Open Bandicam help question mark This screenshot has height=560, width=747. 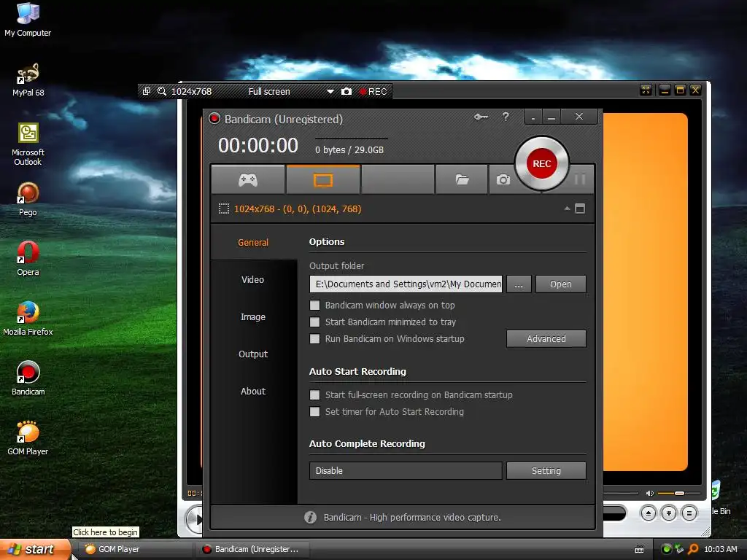click(x=506, y=116)
